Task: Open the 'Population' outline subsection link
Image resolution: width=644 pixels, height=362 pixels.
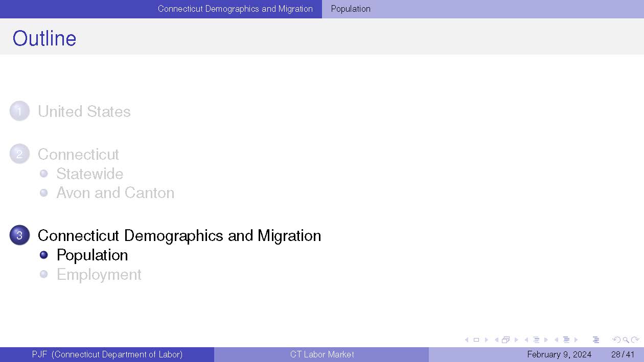Action: [x=93, y=255]
